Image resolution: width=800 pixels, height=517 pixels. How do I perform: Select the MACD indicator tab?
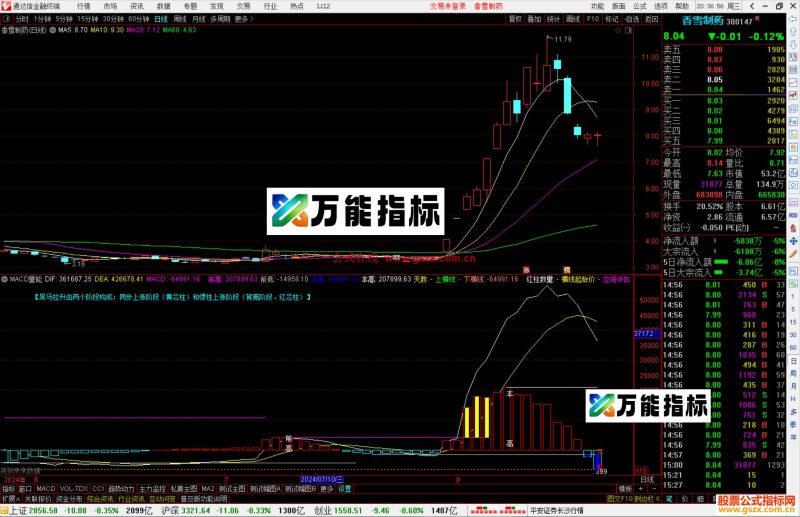[45, 489]
